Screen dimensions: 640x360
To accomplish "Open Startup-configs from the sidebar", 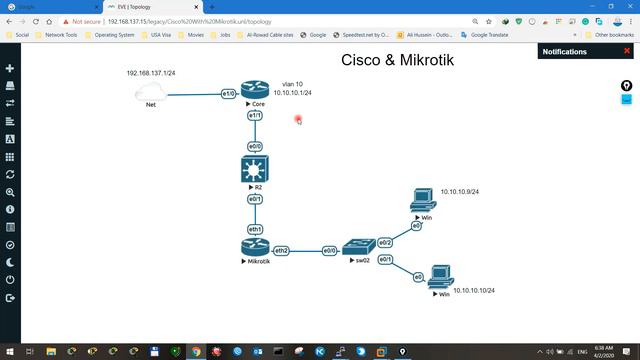I will pos(10,121).
